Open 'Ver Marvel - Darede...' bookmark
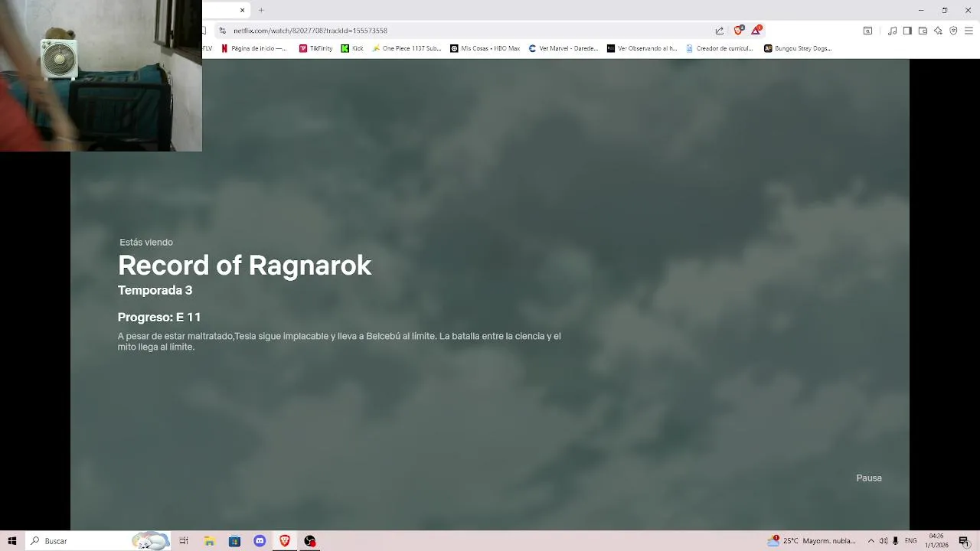This screenshot has width=980, height=551. pyautogui.click(x=563, y=48)
